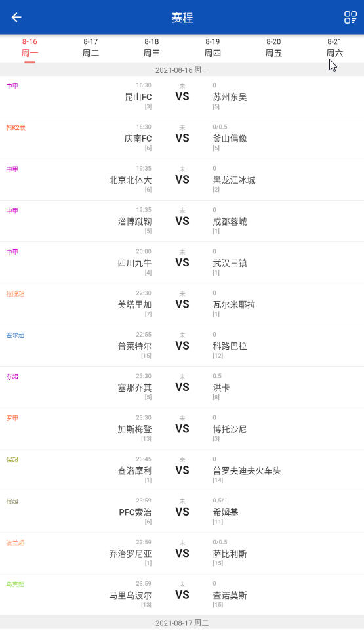Open the 普莱特尔 vs 科路巴拉 match
Viewport: 364px width, 635px height.
[x=182, y=346]
